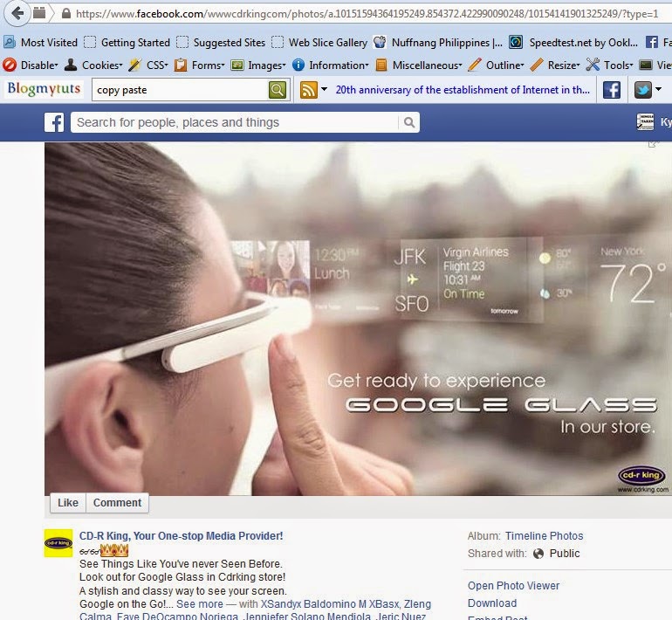Click the Speedtest bookmark icon
672x620 pixels.
coord(516,42)
